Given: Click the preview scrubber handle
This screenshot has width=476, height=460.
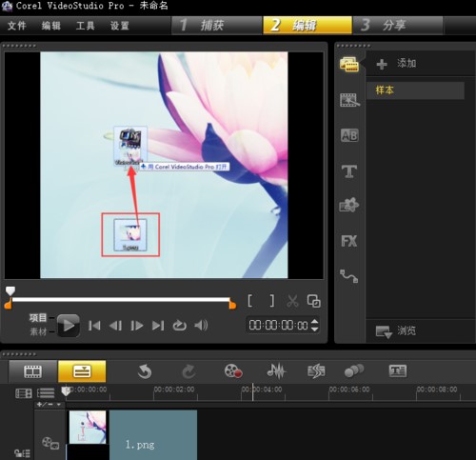Looking at the screenshot, I should pyautogui.click(x=10, y=291).
